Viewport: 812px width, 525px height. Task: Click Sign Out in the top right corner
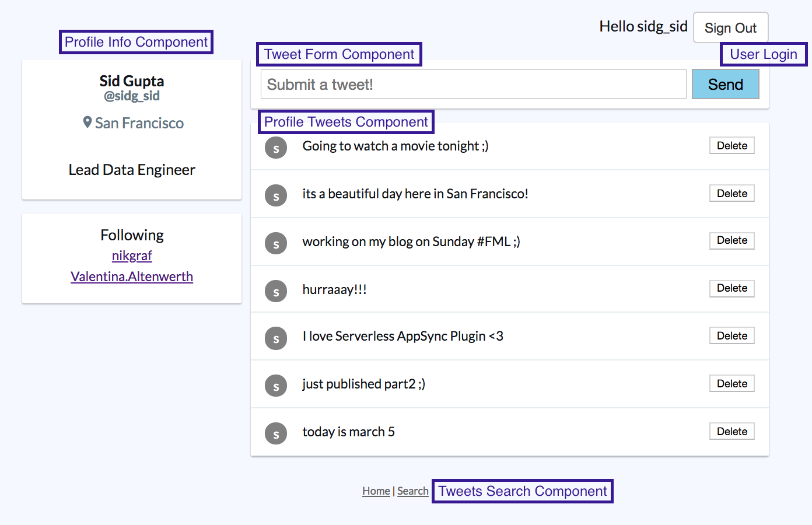(730, 27)
